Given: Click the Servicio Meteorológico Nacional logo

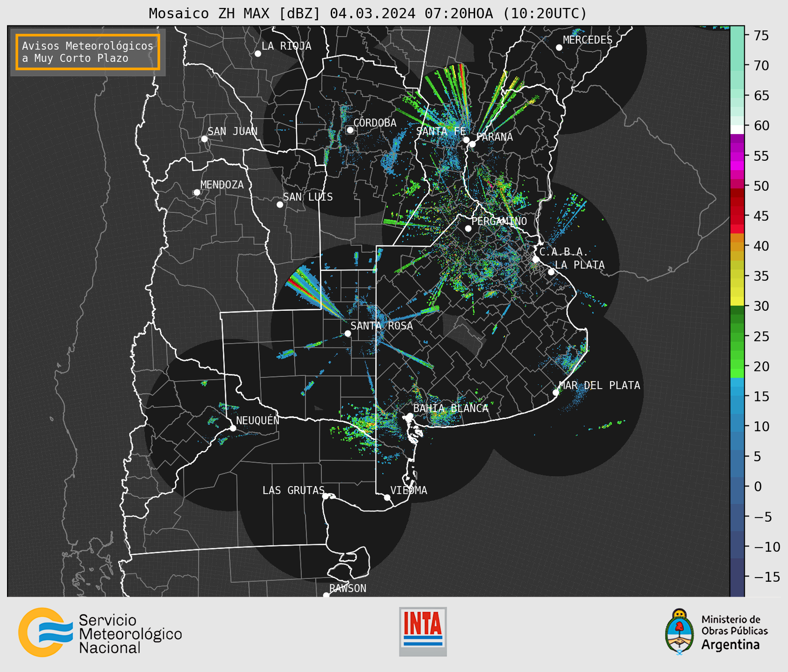Looking at the screenshot, I should [100, 632].
